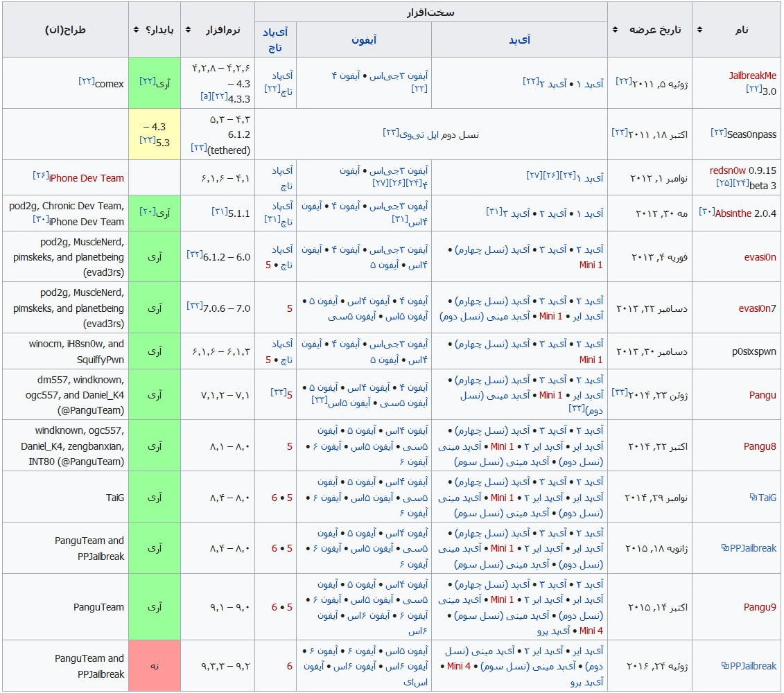This screenshot has height=693, width=784.
Task: Open reference [۳۰] beside Absinthe 2.0.4
Action: [x=706, y=211]
